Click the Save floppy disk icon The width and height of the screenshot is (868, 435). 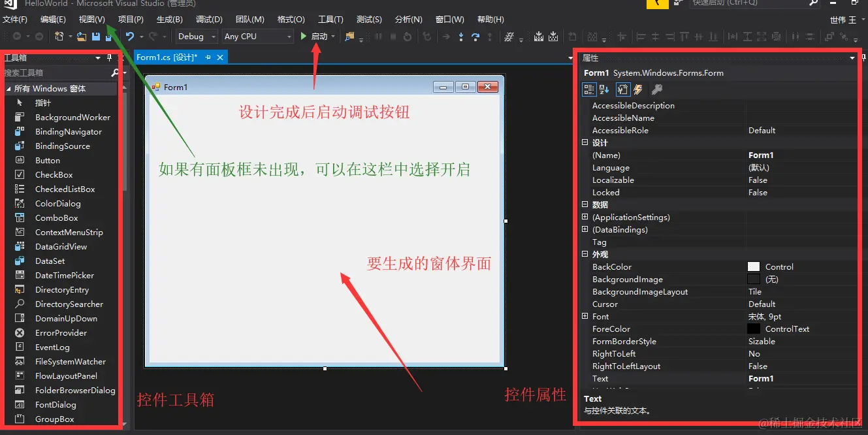click(x=96, y=37)
